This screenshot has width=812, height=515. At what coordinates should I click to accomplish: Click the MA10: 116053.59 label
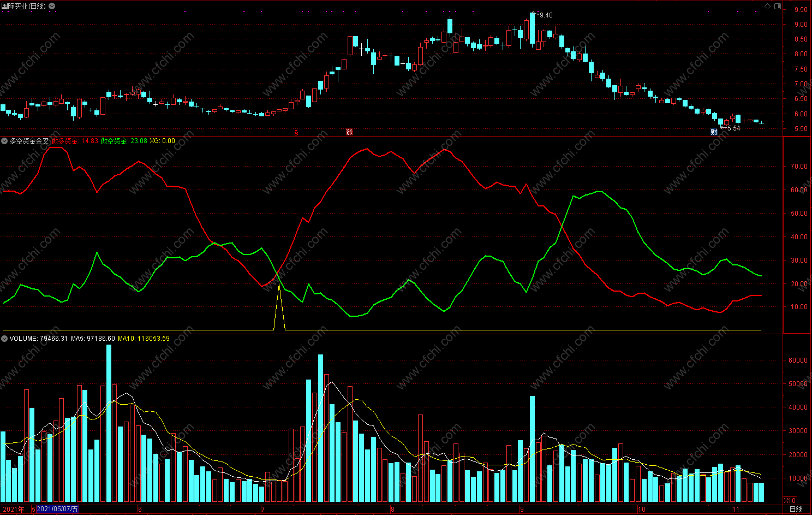(x=144, y=339)
